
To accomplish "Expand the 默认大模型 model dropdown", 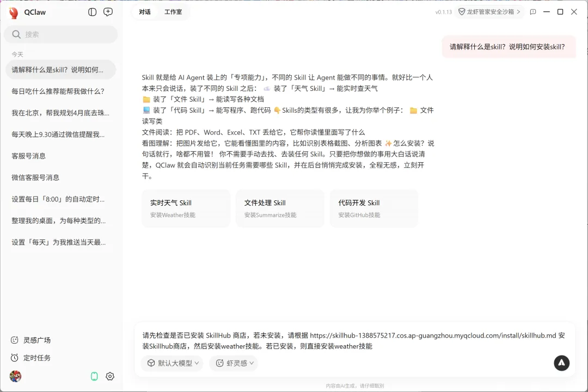I will click(173, 363).
